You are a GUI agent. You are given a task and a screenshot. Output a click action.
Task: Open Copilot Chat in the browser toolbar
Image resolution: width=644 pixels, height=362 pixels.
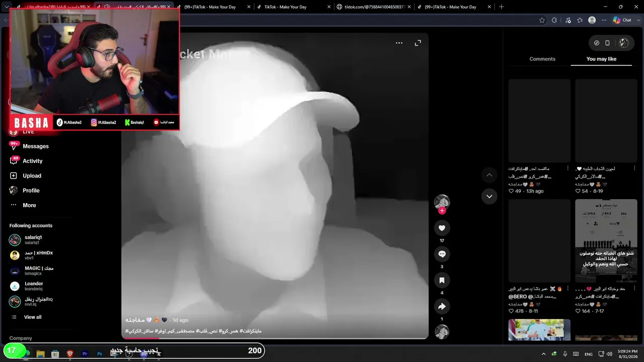[x=622, y=20]
